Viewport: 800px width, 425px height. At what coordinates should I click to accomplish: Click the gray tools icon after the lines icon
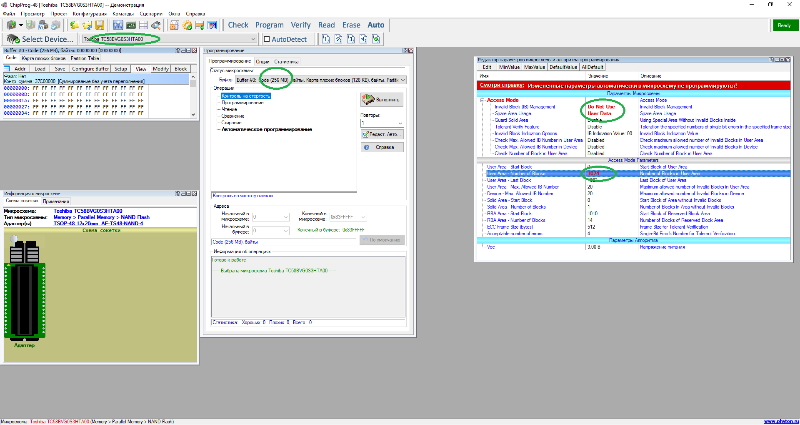156,25
